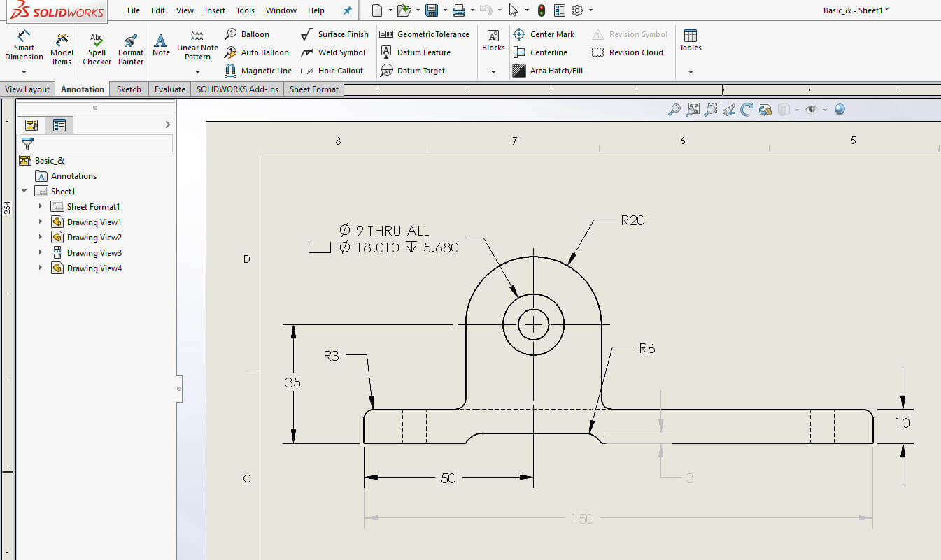The height and width of the screenshot is (560, 941).
Task: Open the Save button dropdown
Action: pos(444,10)
